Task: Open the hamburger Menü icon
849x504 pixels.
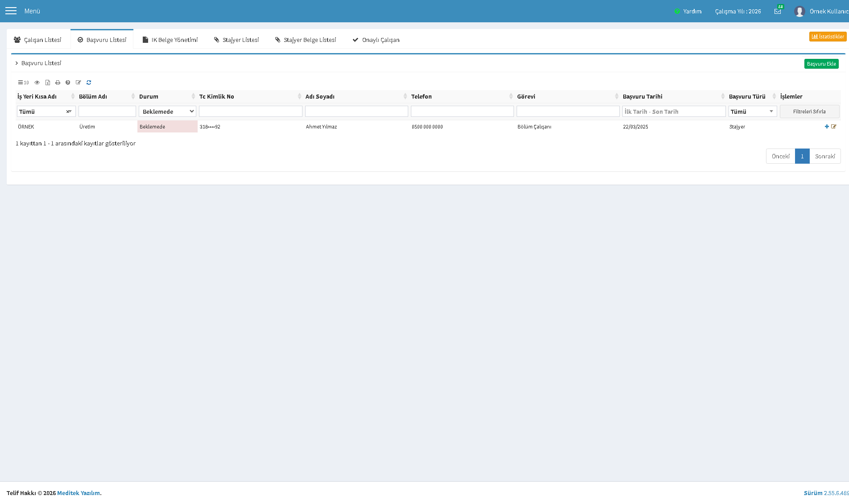Action: [11, 11]
